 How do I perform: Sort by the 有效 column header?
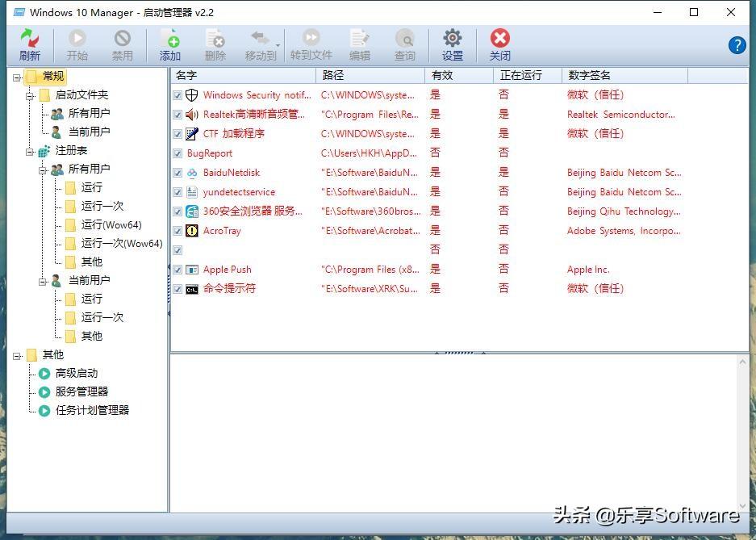pos(459,75)
